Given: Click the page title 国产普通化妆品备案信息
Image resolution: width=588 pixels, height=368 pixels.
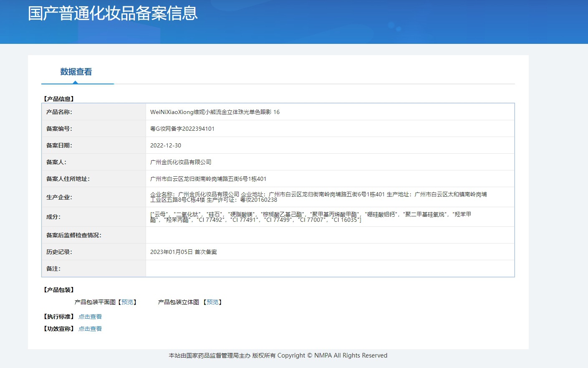Looking at the screenshot, I should click(x=113, y=13).
